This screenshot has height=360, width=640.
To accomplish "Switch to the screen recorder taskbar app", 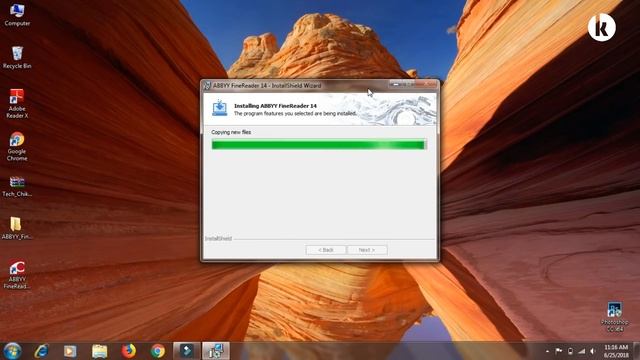I will [x=187, y=351].
